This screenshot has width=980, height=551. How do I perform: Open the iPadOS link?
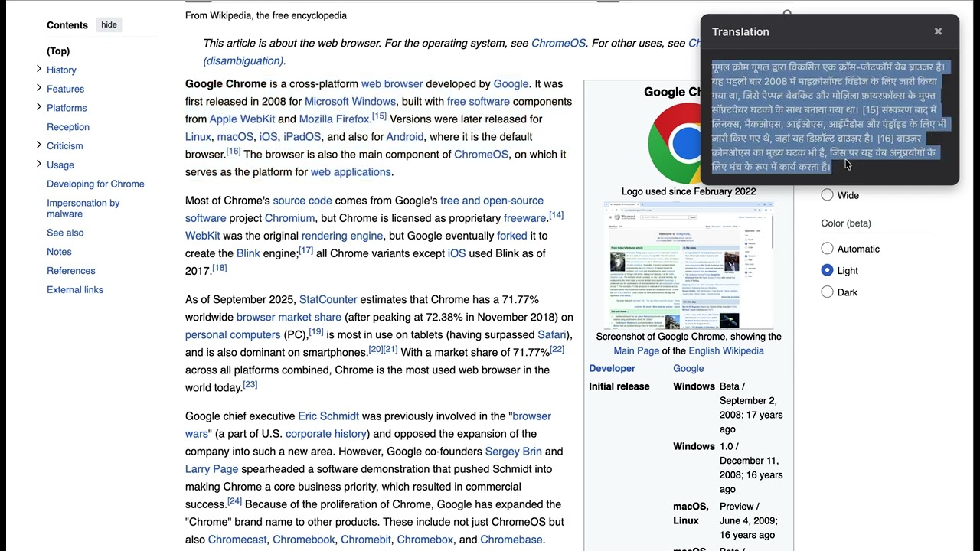pyautogui.click(x=302, y=137)
